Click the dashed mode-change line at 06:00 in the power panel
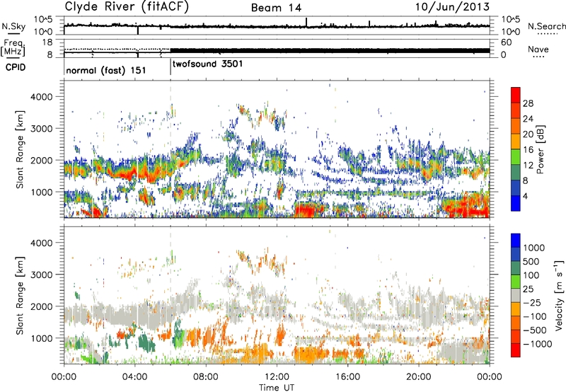The height and width of the screenshot is (392, 566). coord(171,149)
